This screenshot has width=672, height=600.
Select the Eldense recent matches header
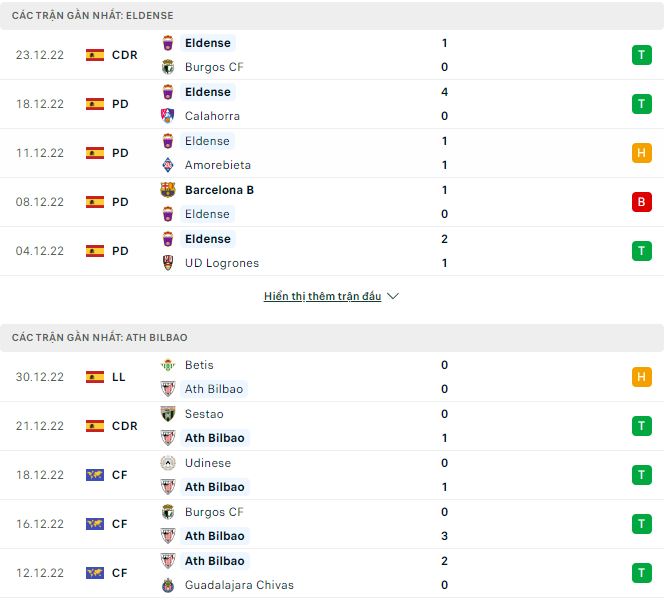click(91, 15)
